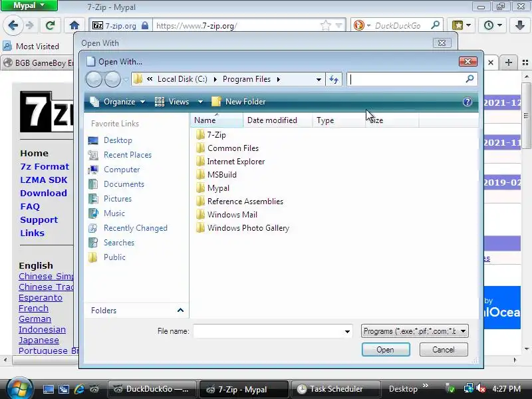Open the Programs file type dropdown

(414, 331)
